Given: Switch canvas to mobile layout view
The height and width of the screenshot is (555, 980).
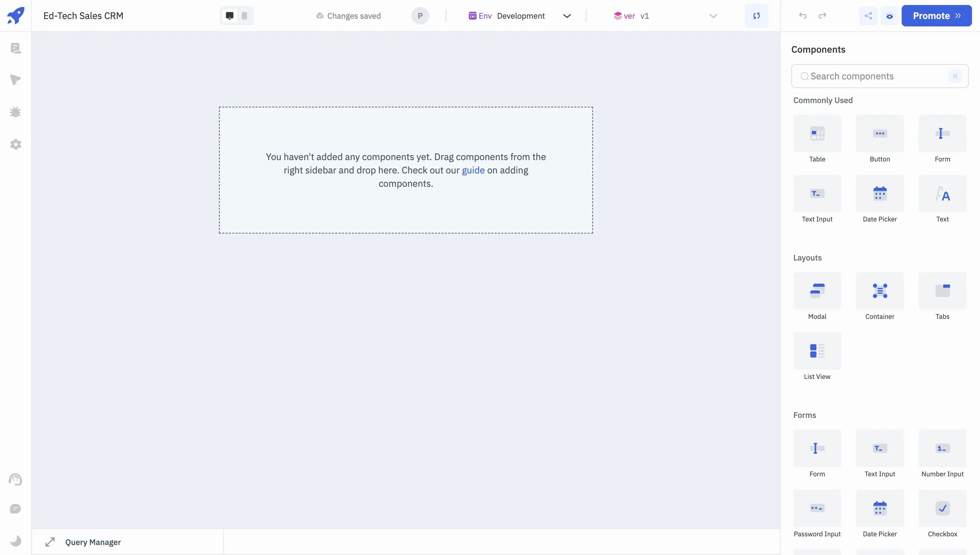Looking at the screenshot, I should 245,16.
